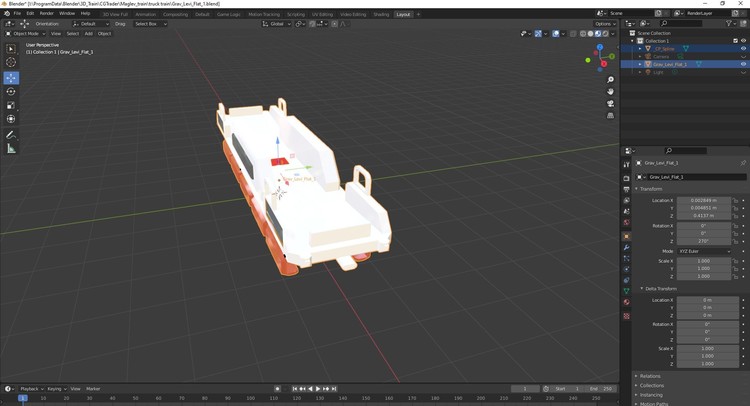The width and height of the screenshot is (750, 406).
Task: Toggle Collection 1 visibility eye
Action: click(x=743, y=41)
